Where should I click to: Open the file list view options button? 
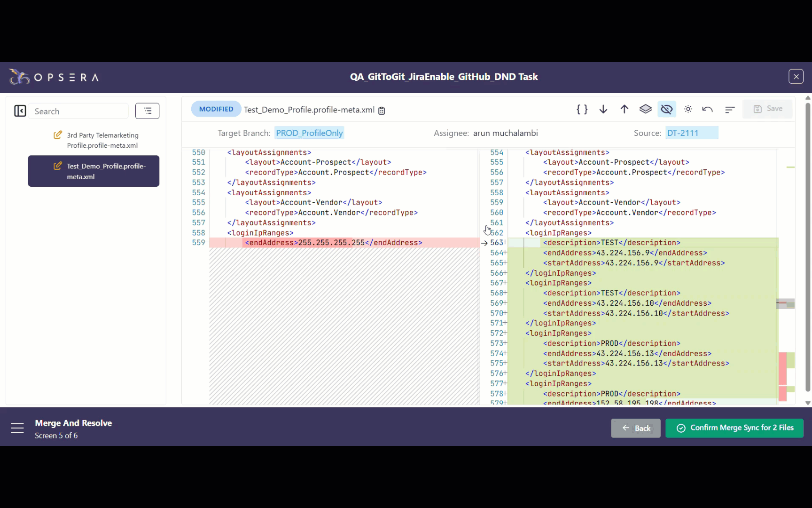pyautogui.click(x=147, y=111)
